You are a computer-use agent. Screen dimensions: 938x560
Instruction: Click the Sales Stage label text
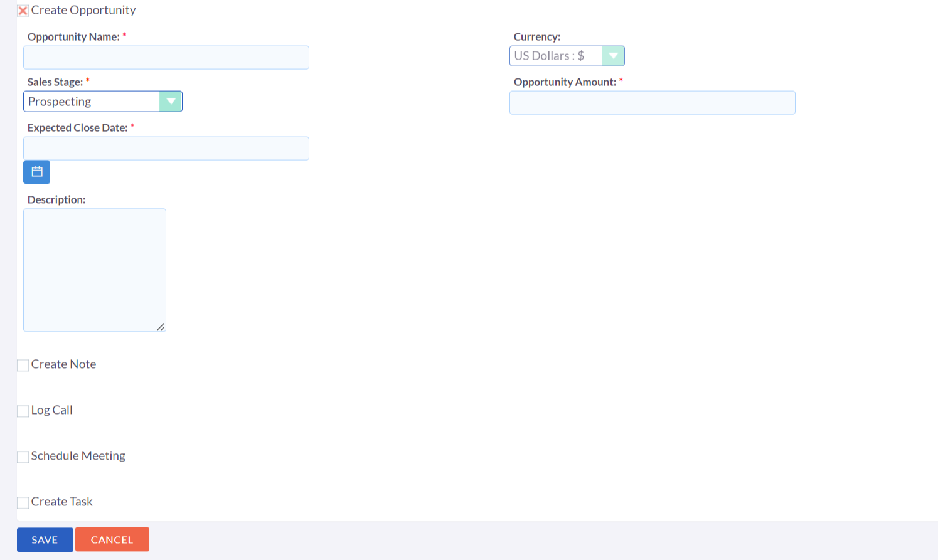(55, 82)
